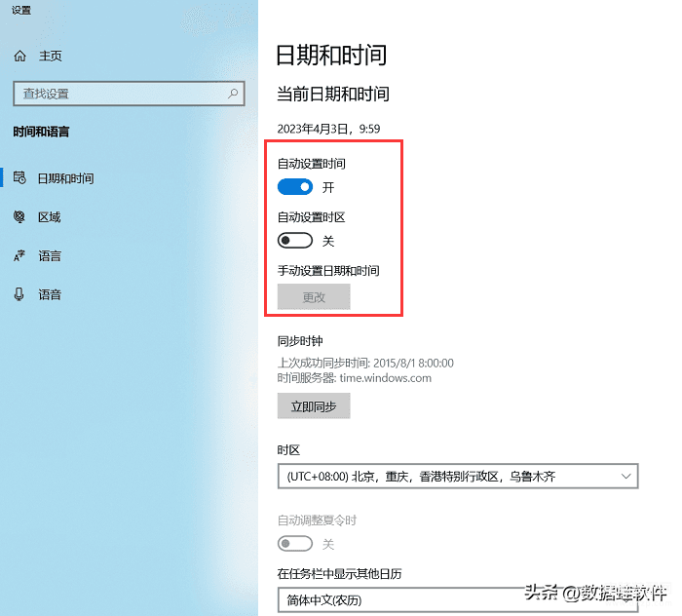Select 日期和时间 in the sidebar
682x616 pixels.
click(x=65, y=178)
